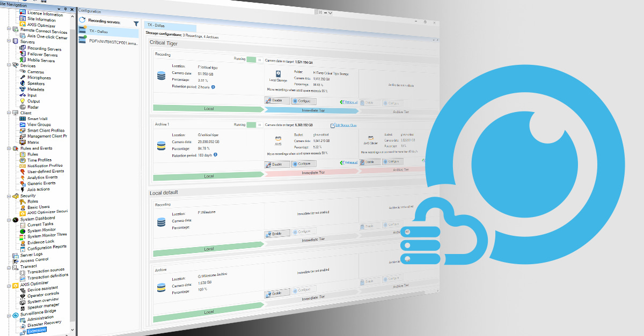This screenshot has height=336, width=644.
Task: Collapse the Client tree node
Action: point(9,113)
